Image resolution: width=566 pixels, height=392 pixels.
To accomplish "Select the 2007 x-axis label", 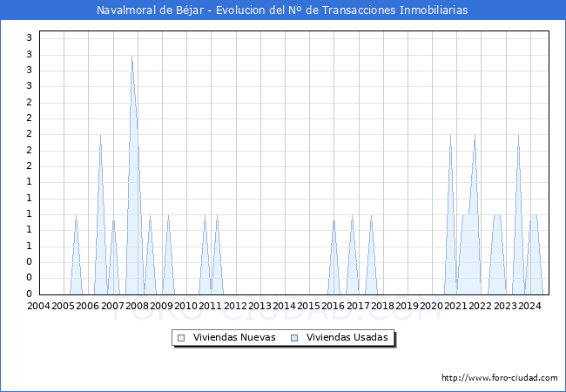I will 112,306.
